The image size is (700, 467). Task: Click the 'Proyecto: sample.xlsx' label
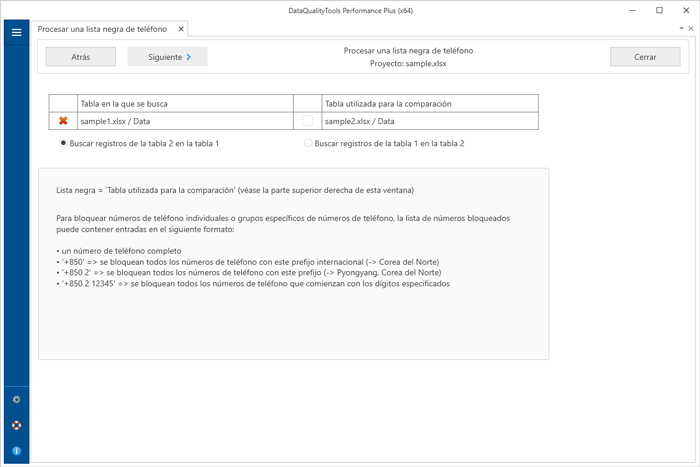(x=408, y=63)
